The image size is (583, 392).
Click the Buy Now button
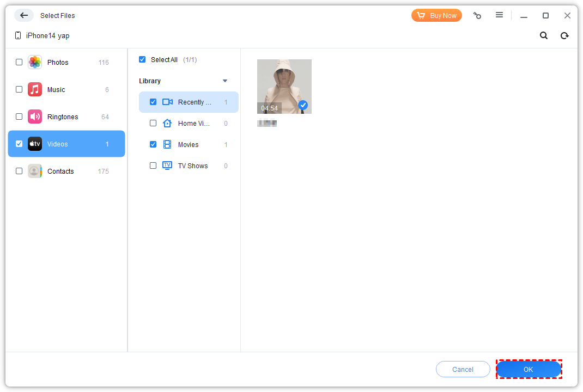(x=436, y=15)
